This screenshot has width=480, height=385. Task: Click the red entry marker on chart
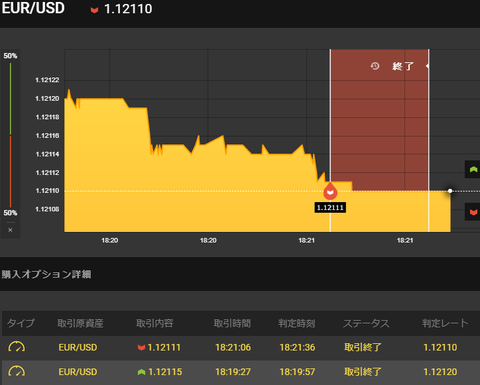coord(330,191)
